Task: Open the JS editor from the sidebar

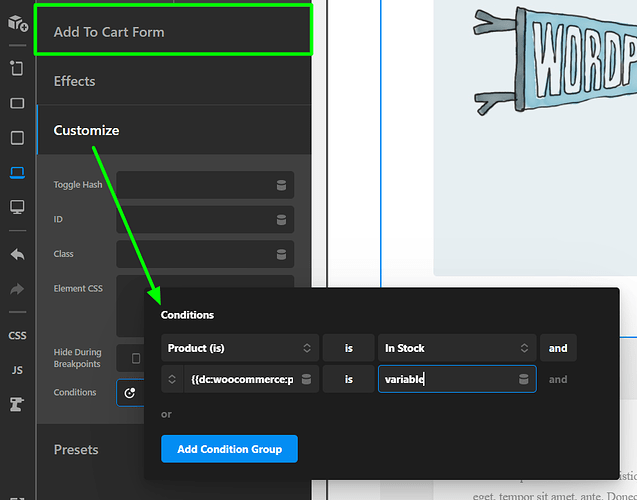Action: click(x=17, y=370)
